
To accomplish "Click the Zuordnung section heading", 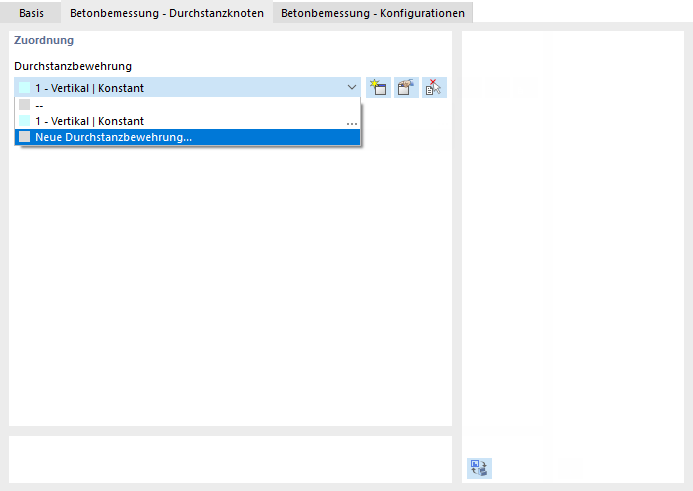I will (x=44, y=40).
